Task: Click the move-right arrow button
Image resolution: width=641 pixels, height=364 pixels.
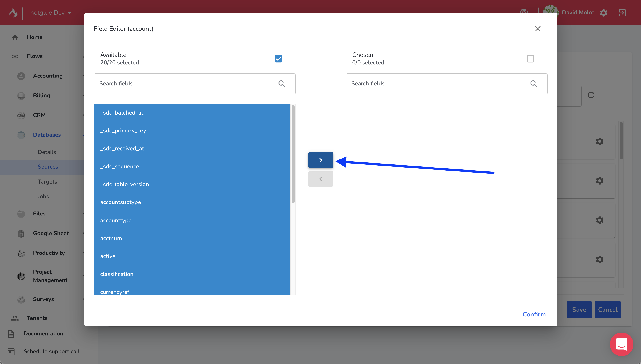Action: 320,160
